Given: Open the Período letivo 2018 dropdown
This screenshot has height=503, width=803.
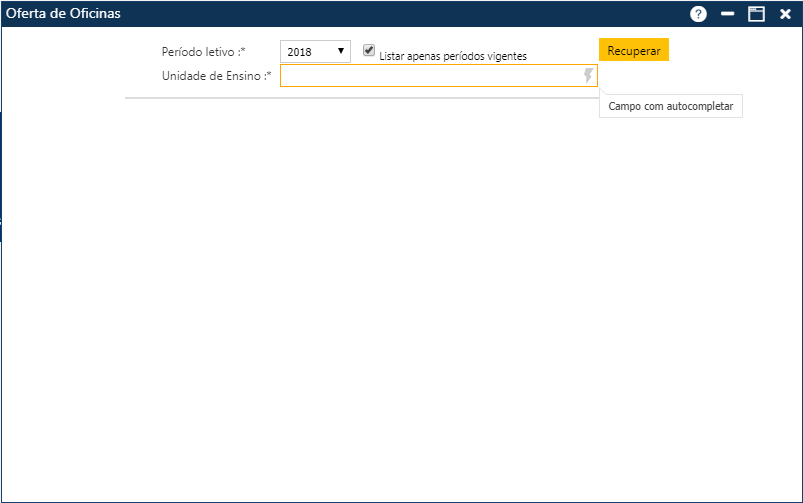Looking at the screenshot, I should coord(315,51).
